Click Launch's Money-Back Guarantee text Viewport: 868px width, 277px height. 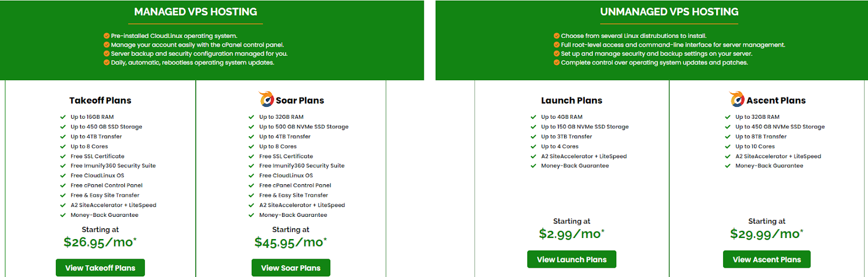coord(575,166)
